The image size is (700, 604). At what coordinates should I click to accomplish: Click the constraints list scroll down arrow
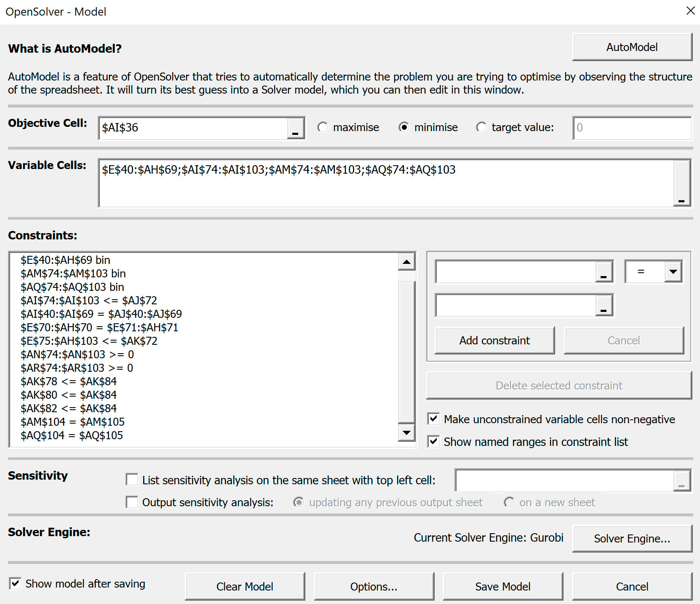point(406,432)
